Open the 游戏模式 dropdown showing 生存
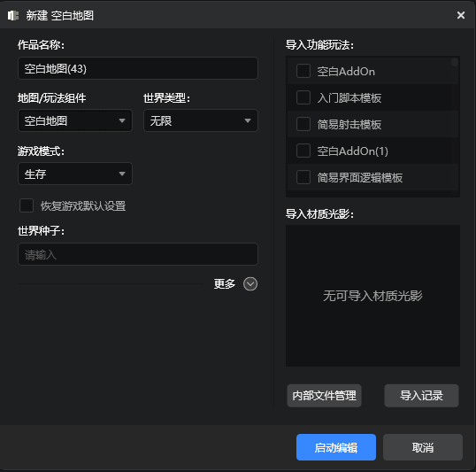 point(75,174)
